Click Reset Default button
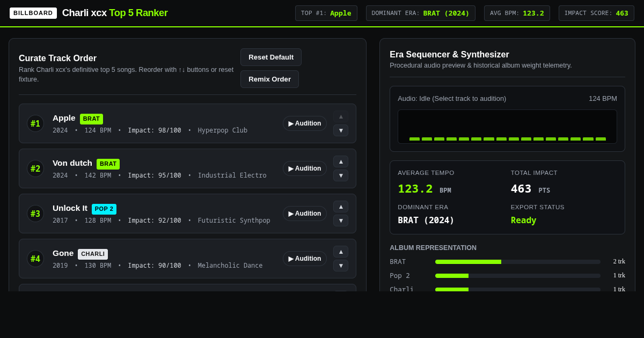 click(x=271, y=57)
